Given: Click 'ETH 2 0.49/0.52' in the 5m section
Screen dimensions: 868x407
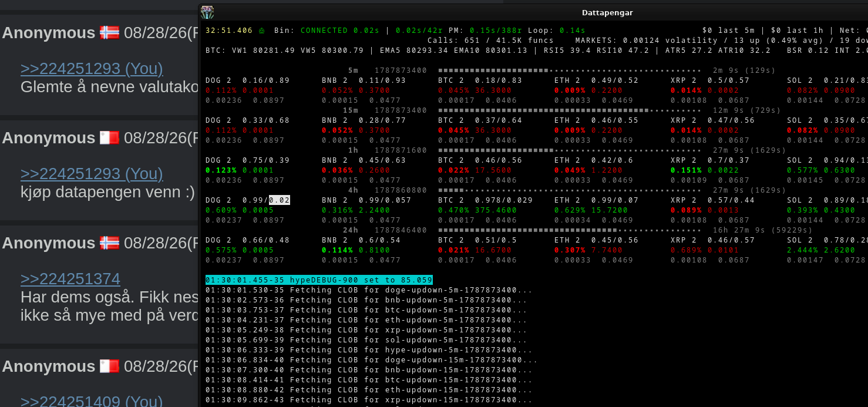Looking at the screenshot, I should tap(596, 80).
